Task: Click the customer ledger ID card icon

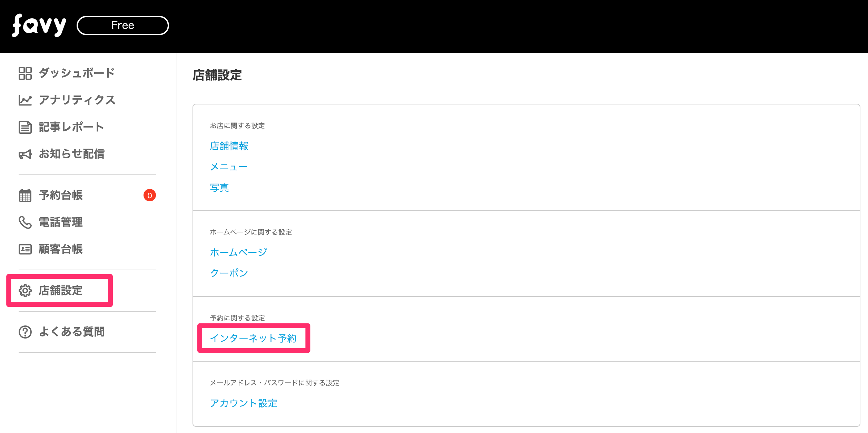Action: tap(25, 249)
